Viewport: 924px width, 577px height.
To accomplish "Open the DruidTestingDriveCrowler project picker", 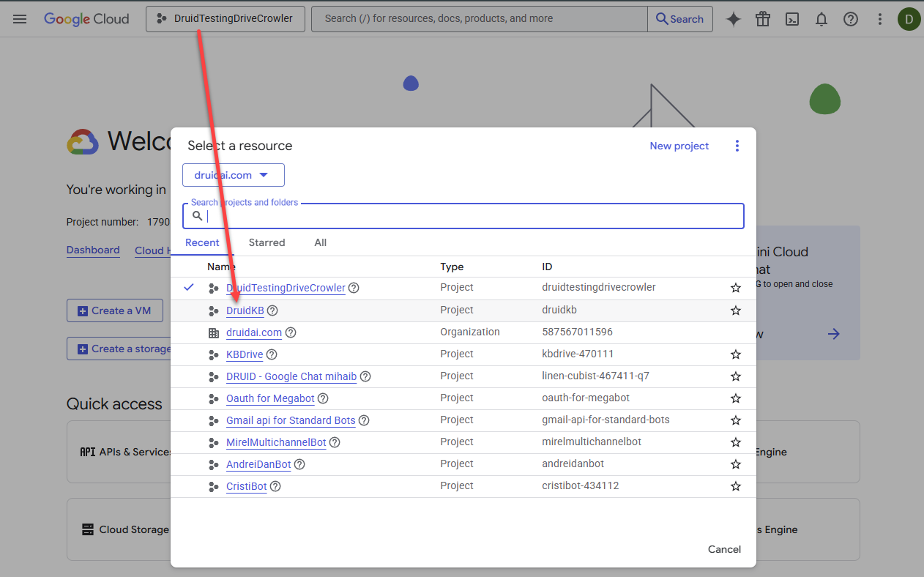I will click(x=225, y=19).
